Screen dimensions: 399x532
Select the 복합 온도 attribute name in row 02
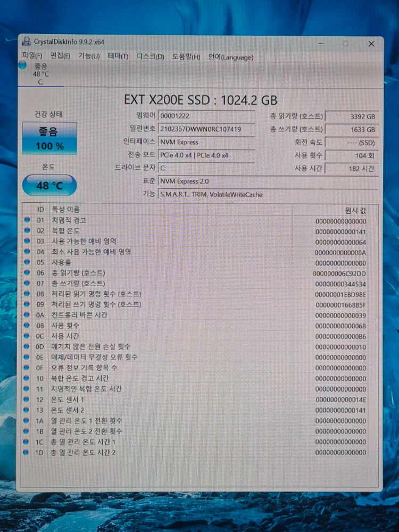[65, 231]
